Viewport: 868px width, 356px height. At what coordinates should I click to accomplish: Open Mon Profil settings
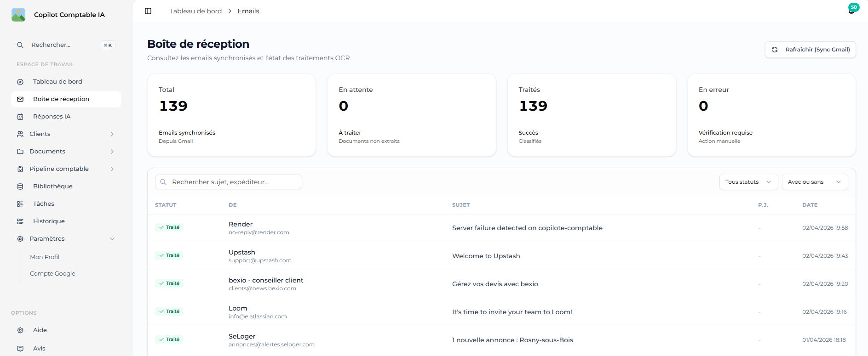point(45,257)
